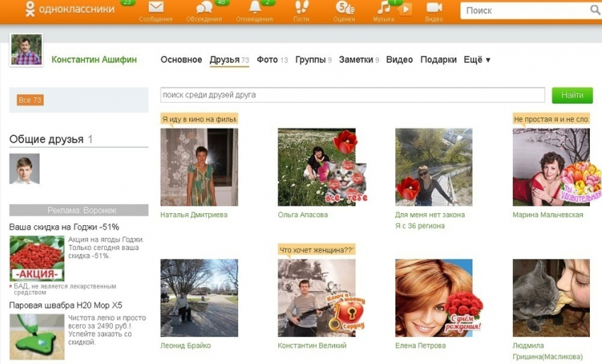602x364 pixels.
Task: Open Константин Ашифин name link
Action: coord(94,59)
